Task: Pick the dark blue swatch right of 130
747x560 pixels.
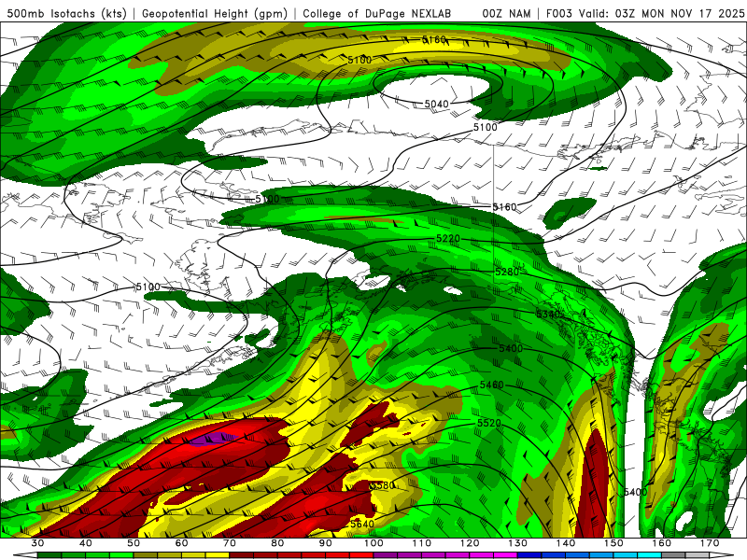Action: coord(529,555)
